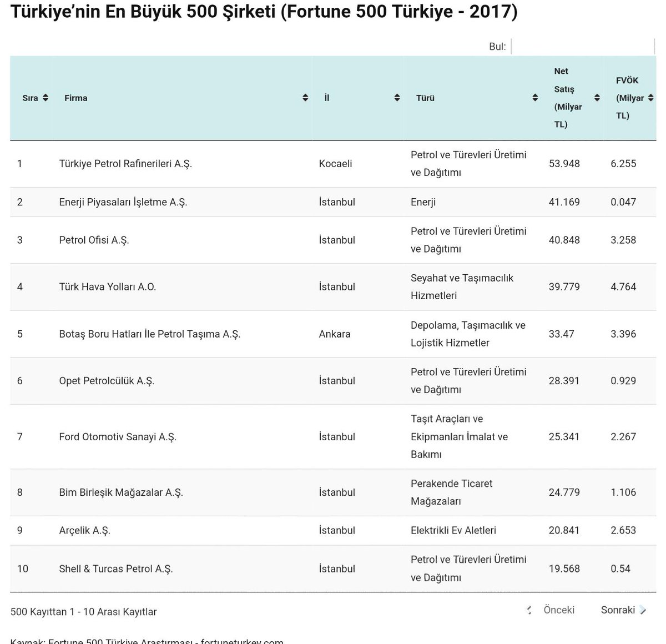666x644 pixels.
Task: Sort by Firma column arrows
Action: tap(305, 98)
